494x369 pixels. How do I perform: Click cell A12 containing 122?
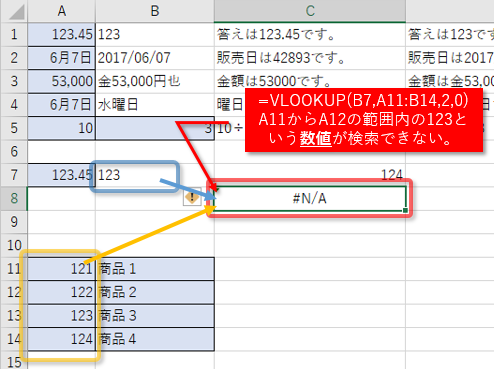point(62,292)
